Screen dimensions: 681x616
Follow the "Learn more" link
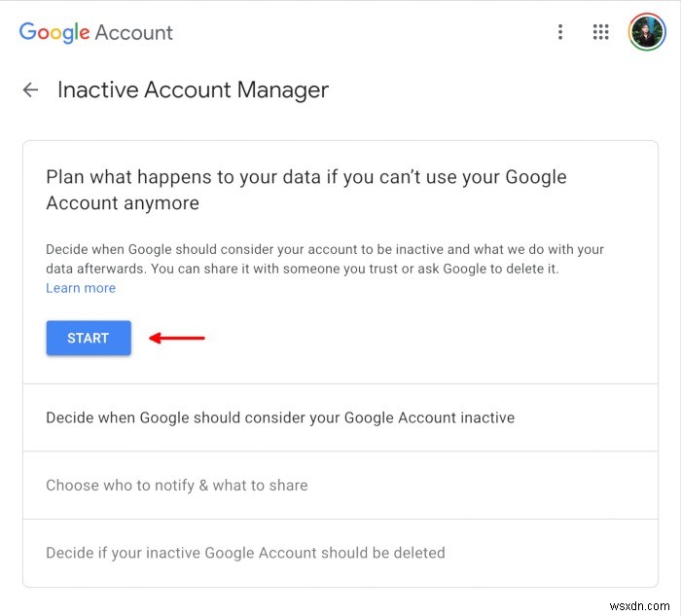pos(81,288)
